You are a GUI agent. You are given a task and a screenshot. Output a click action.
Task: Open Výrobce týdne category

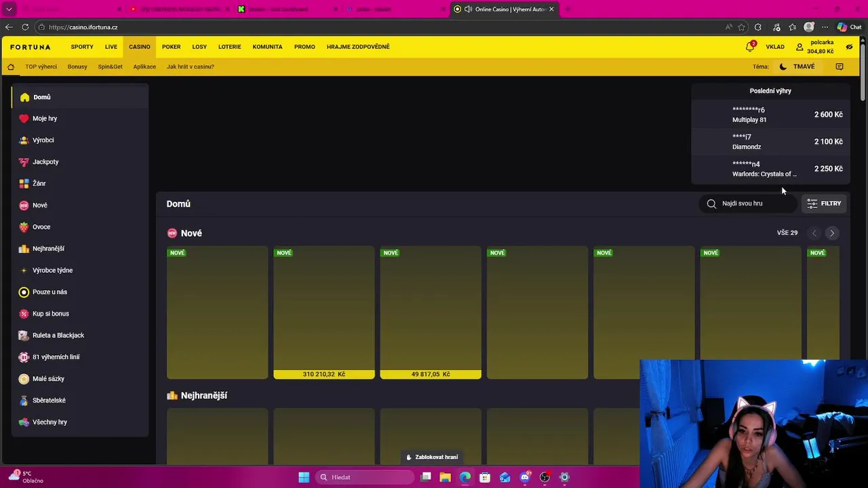tap(80, 270)
